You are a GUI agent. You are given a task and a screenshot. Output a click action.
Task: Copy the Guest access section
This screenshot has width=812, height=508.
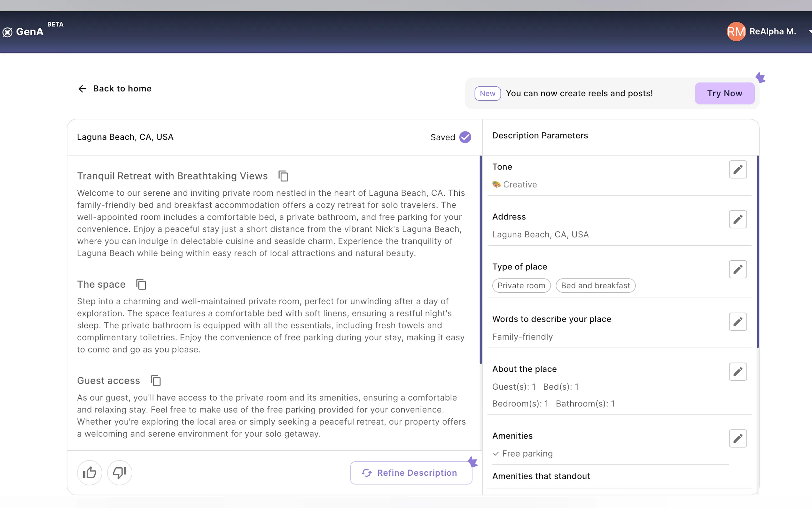(156, 381)
